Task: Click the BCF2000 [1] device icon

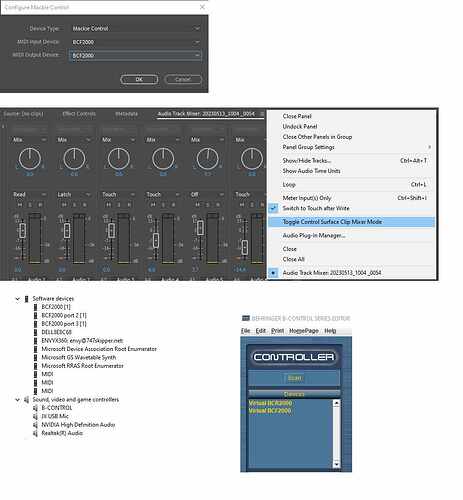Action: click(x=35, y=307)
